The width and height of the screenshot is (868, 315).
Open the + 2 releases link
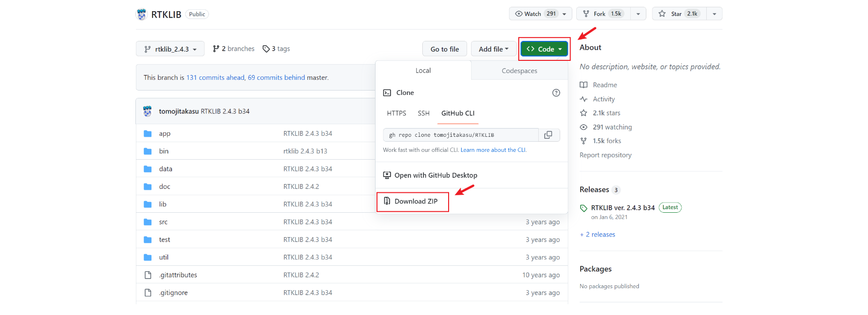pos(598,235)
